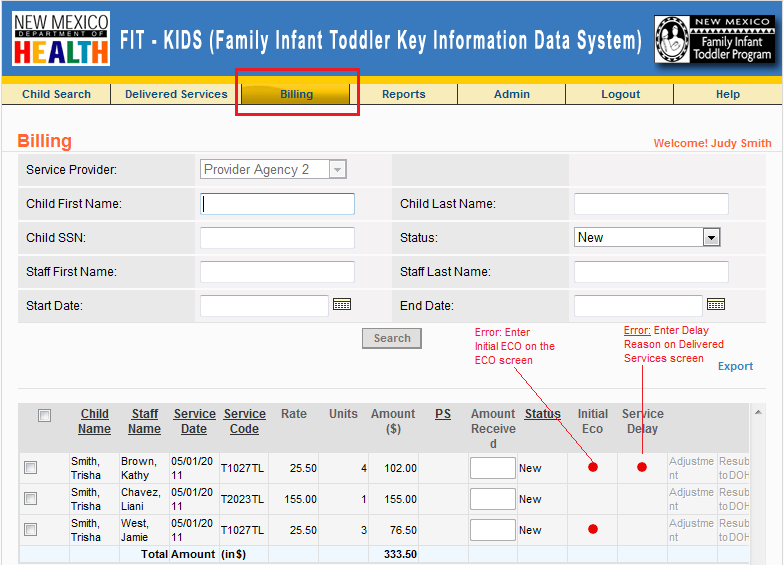Click Amount Received box for Brown, Kathy row
This screenshot has height=565, width=784.
pos(492,468)
